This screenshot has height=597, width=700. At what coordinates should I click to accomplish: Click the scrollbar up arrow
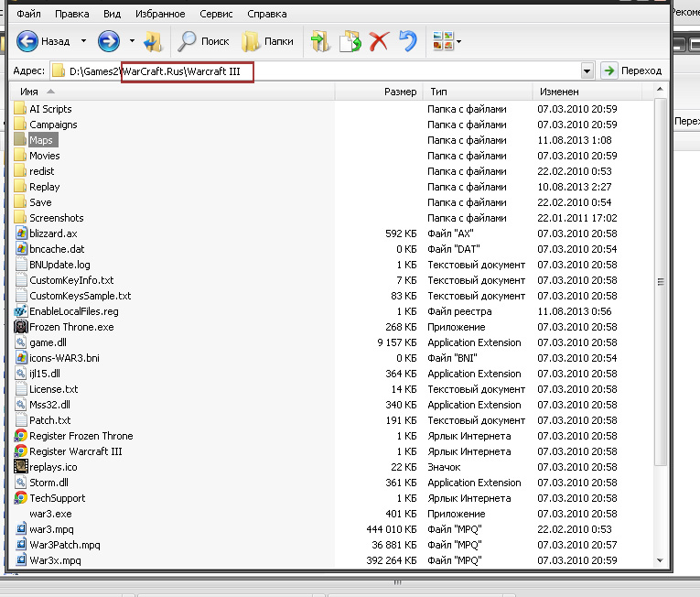(x=660, y=91)
